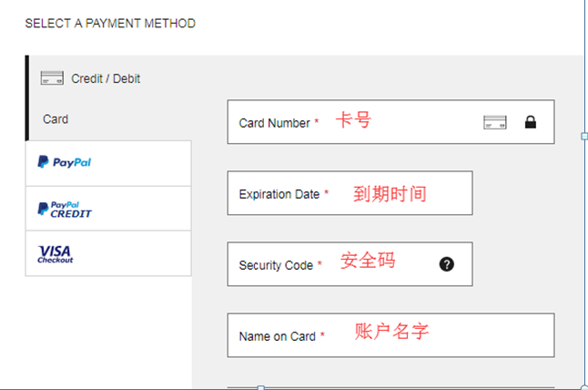588x390 pixels.
Task: Open the Security Code help question mark
Action: pyautogui.click(x=446, y=264)
